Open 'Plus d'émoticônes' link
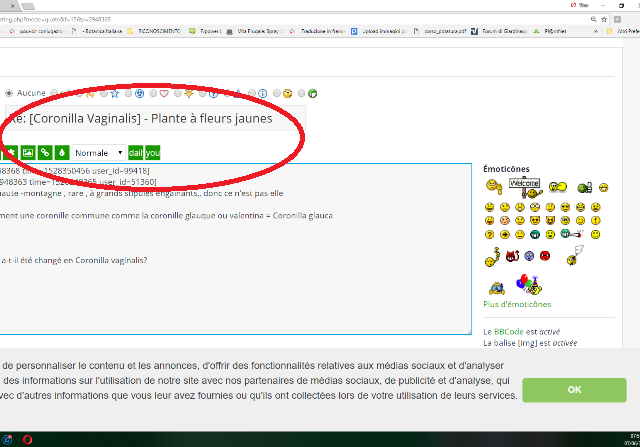The width and height of the screenshot is (640, 447). pyautogui.click(x=516, y=304)
